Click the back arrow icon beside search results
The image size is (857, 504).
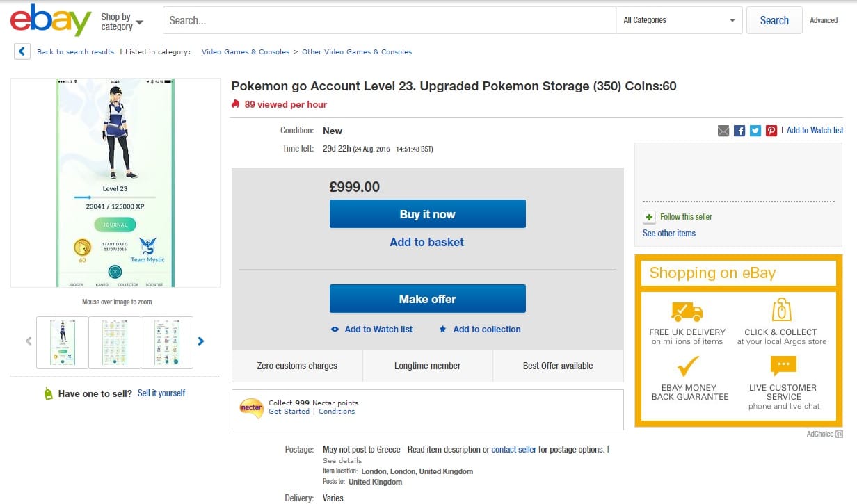point(22,51)
